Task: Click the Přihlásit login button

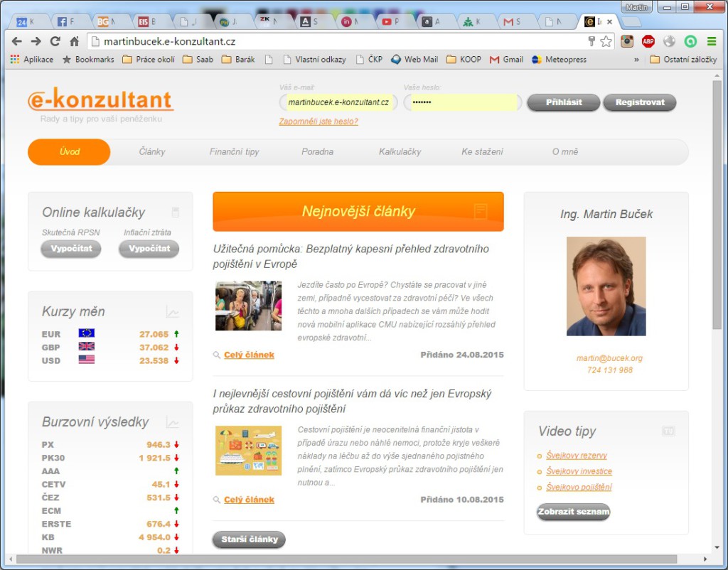Action: pos(564,102)
